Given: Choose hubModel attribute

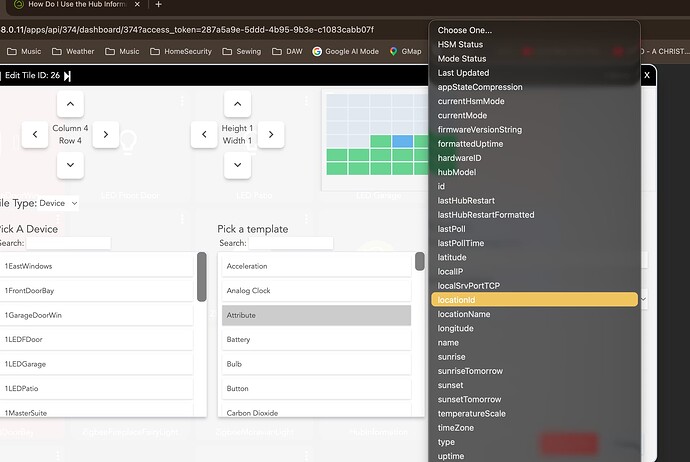Looking at the screenshot, I should (534, 172).
